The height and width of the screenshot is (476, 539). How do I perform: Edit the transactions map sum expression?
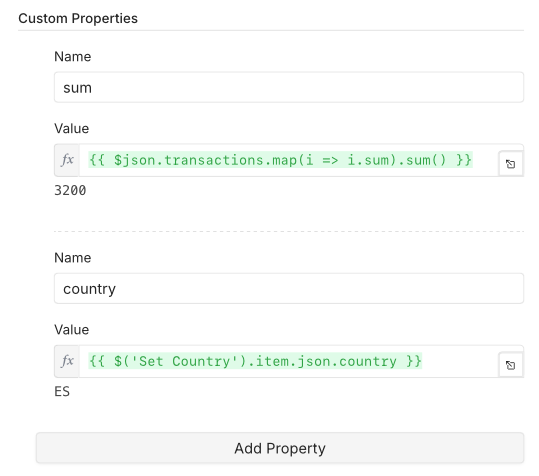289,160
